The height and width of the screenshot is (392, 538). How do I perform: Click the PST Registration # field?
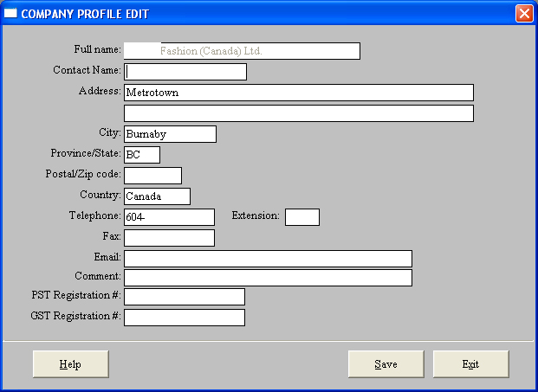(x=185, y=298)
